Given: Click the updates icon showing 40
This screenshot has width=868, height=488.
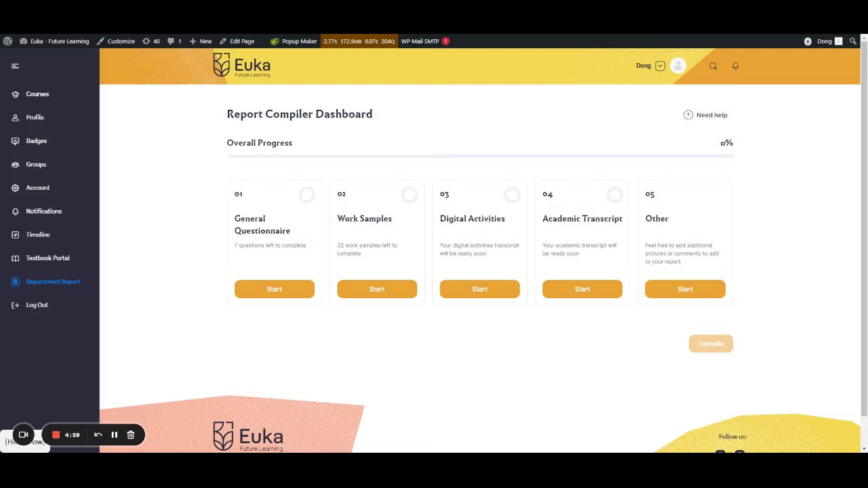Looking at the screenshot, I should (x=151, y=41).
